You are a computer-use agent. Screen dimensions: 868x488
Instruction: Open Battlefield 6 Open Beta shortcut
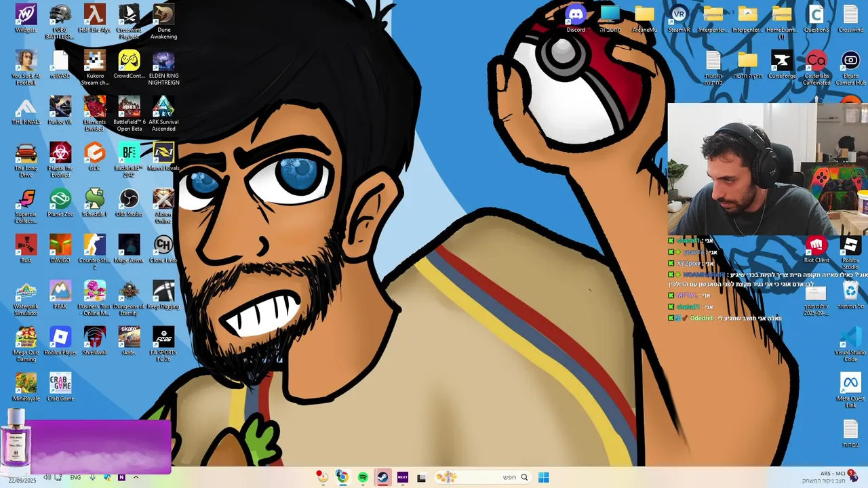[x=129, y=113]
